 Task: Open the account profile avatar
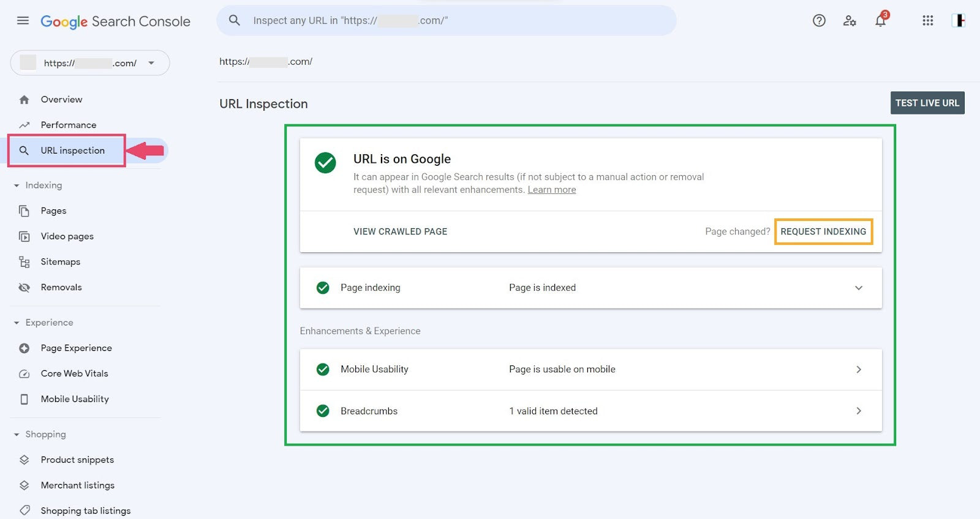pyautogui.click(x=959, y=21)
